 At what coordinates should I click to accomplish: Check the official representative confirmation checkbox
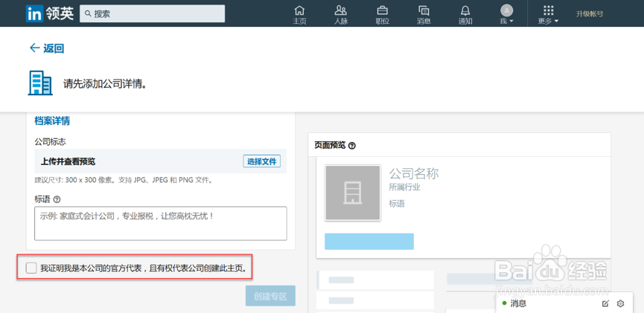click(31, 268)
